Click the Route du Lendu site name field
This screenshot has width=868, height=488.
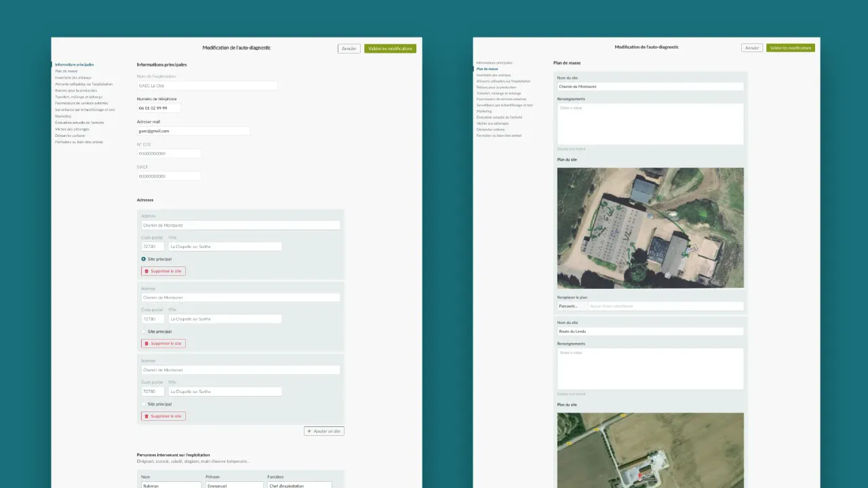coord(650,331)
